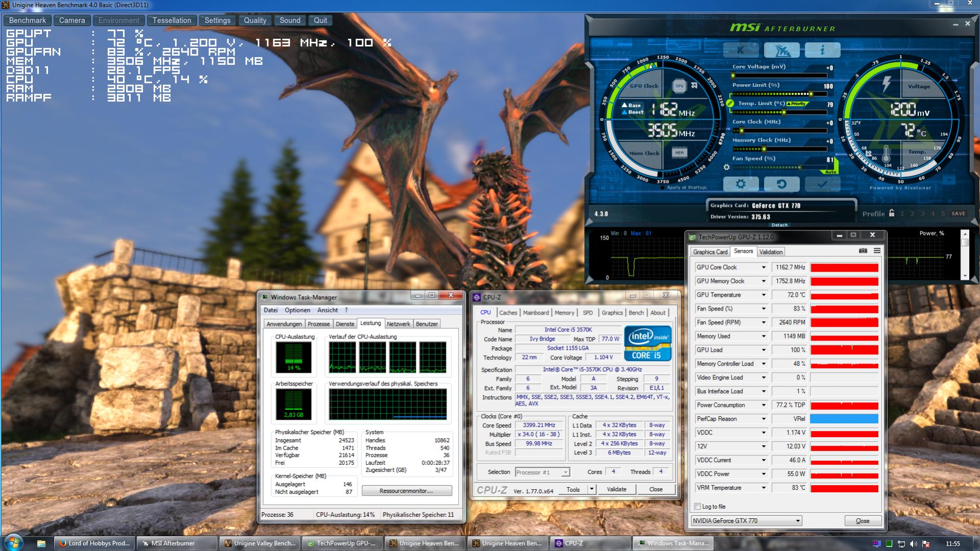Image resolution: width=980 pixels, height=551 pixels.
Task: Click the Benchmark button in Heaven
Action: pos(28,20)
